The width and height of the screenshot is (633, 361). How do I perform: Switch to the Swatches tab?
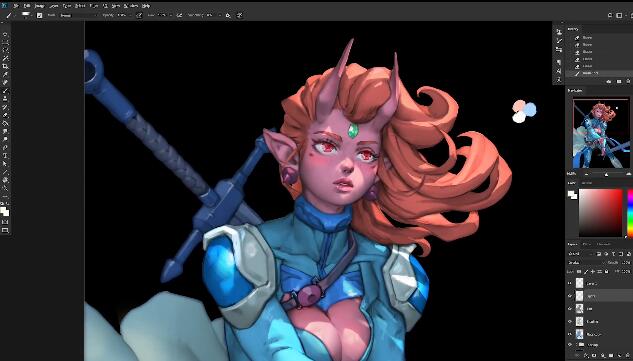click(x=587, y=183)
